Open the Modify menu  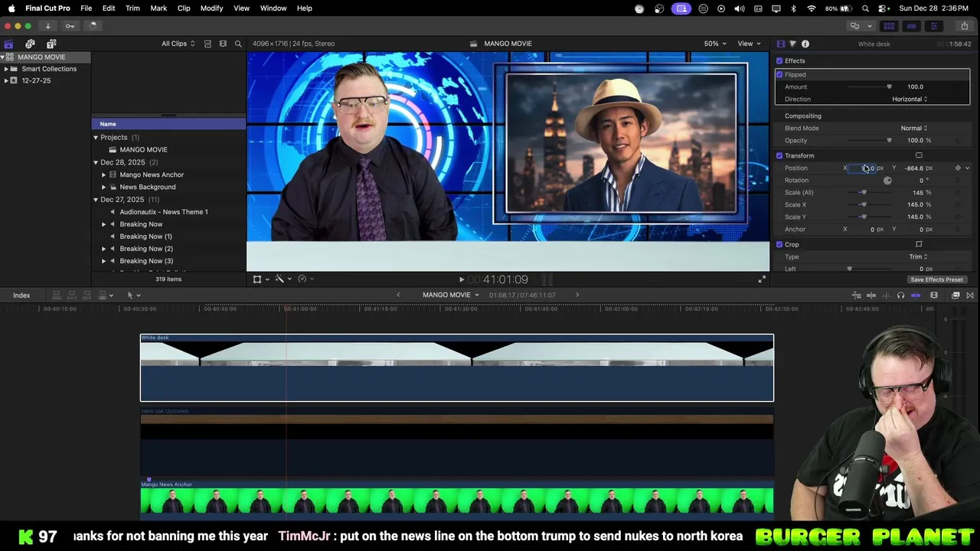(211, 8)
